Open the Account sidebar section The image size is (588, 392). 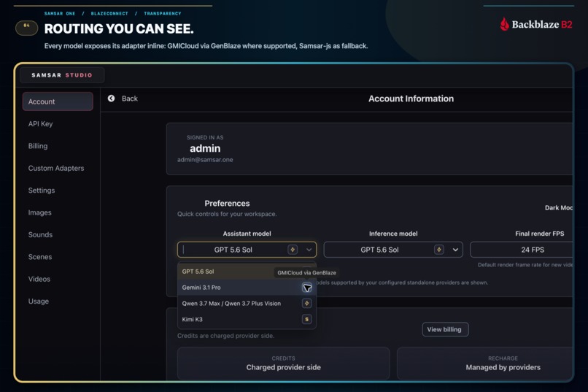(58, 101)
